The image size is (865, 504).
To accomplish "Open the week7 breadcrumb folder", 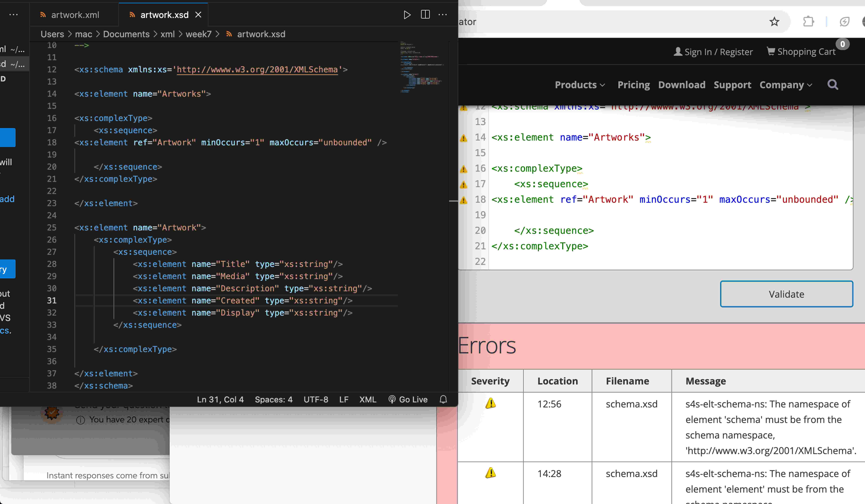I will point(198,34).
